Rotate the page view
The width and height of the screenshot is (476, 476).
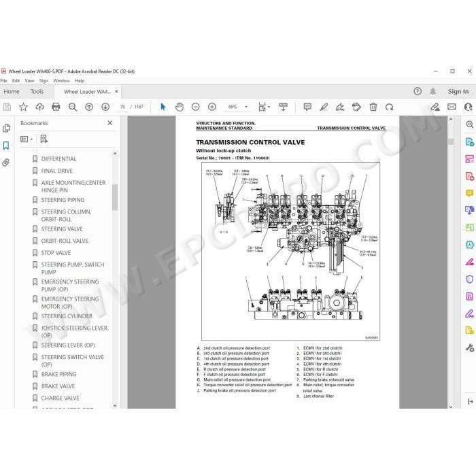[x=389, y=107]
